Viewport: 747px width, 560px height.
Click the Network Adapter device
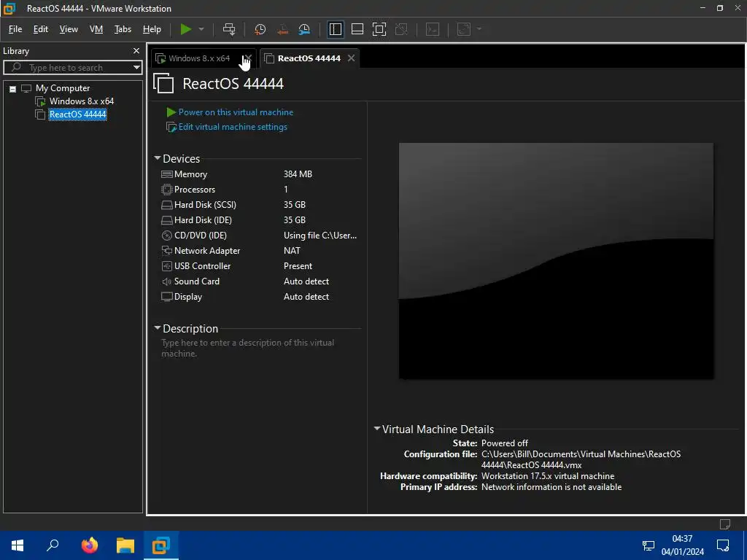[x=206, y=251]
